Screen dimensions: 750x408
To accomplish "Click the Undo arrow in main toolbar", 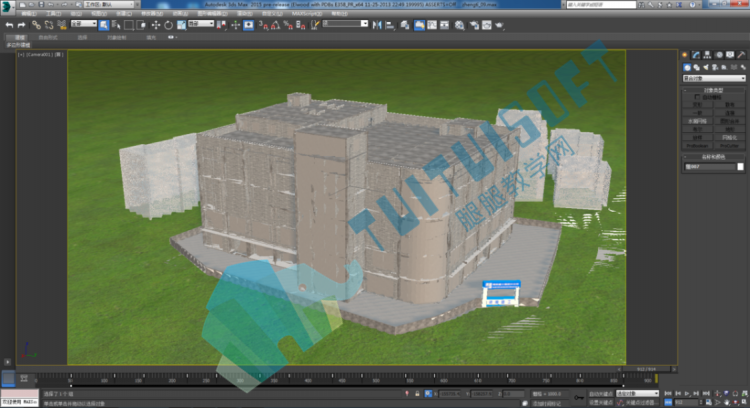I will tap(9, 25).
